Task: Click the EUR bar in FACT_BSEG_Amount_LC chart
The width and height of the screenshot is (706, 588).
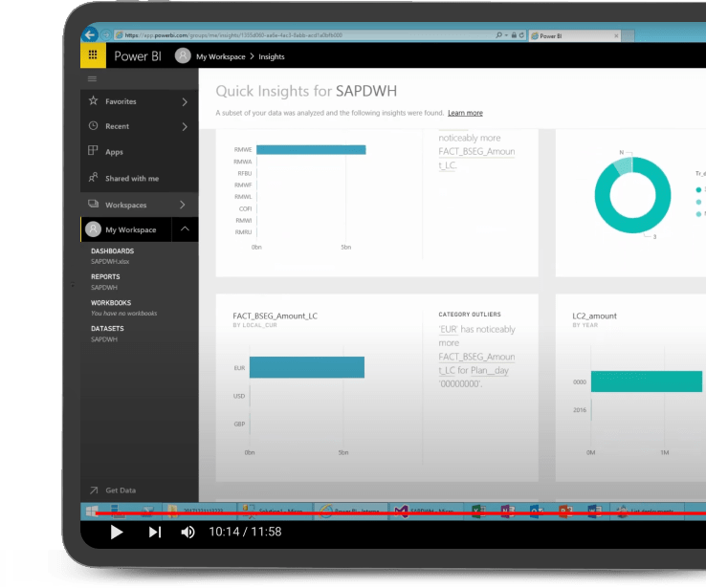Action: point(307,367)
